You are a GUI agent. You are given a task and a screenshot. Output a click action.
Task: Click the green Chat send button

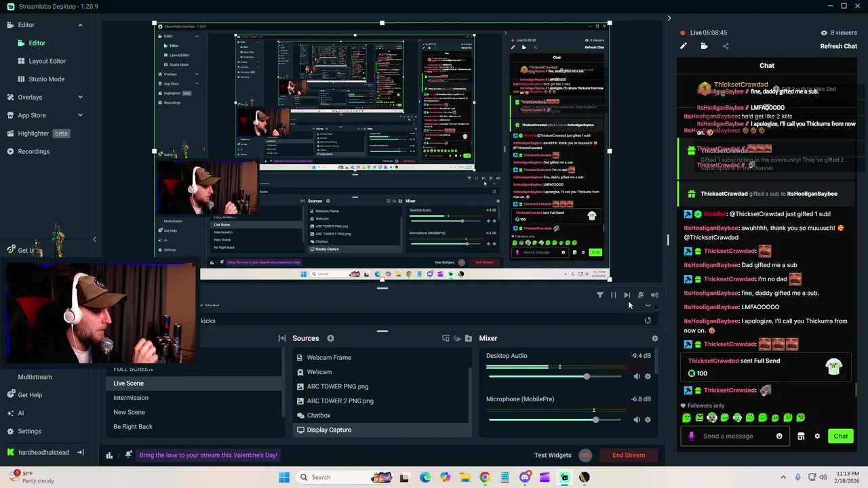(x=840, y=436)
